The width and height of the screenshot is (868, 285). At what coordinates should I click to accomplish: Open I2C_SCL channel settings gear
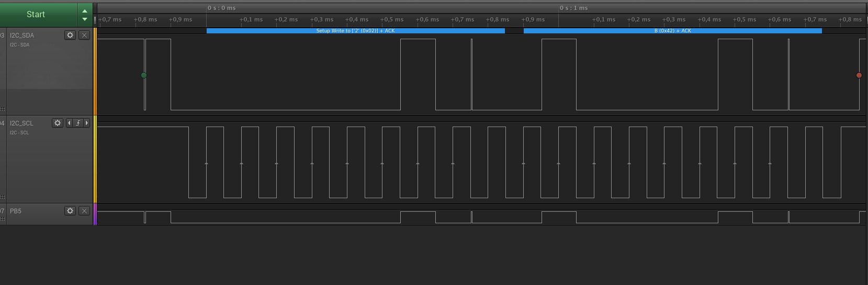coord(58,123)
